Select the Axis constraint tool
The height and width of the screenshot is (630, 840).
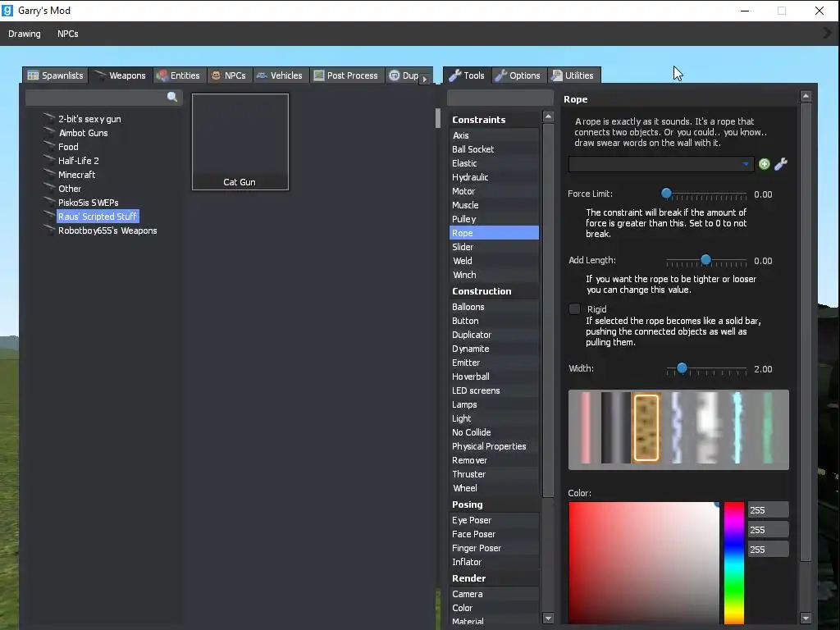tap(494, 135)
